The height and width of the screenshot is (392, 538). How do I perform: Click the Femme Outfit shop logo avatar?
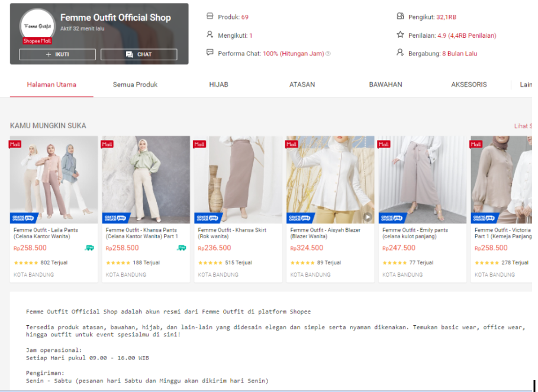(x=37, y=25)
